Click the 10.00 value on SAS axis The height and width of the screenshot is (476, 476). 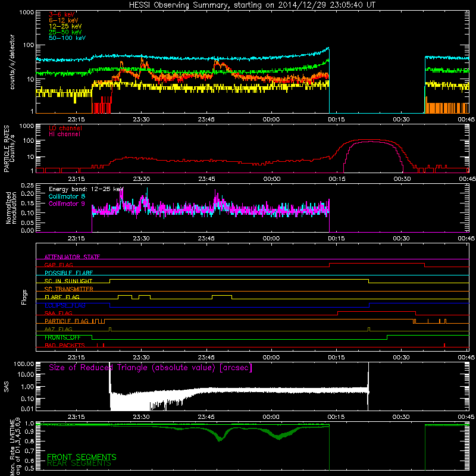pyautogui.click(x=26, y=374)
